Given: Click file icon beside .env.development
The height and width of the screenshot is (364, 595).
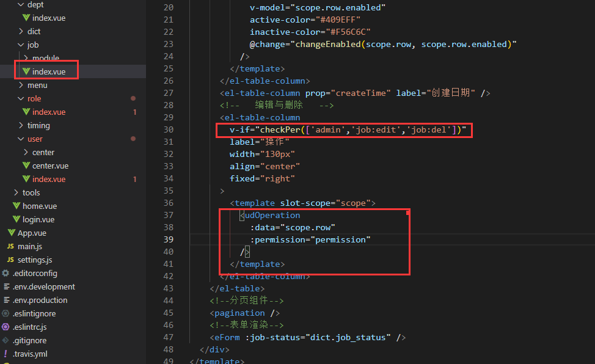Looking at the screenshot, I should point(7,286).
